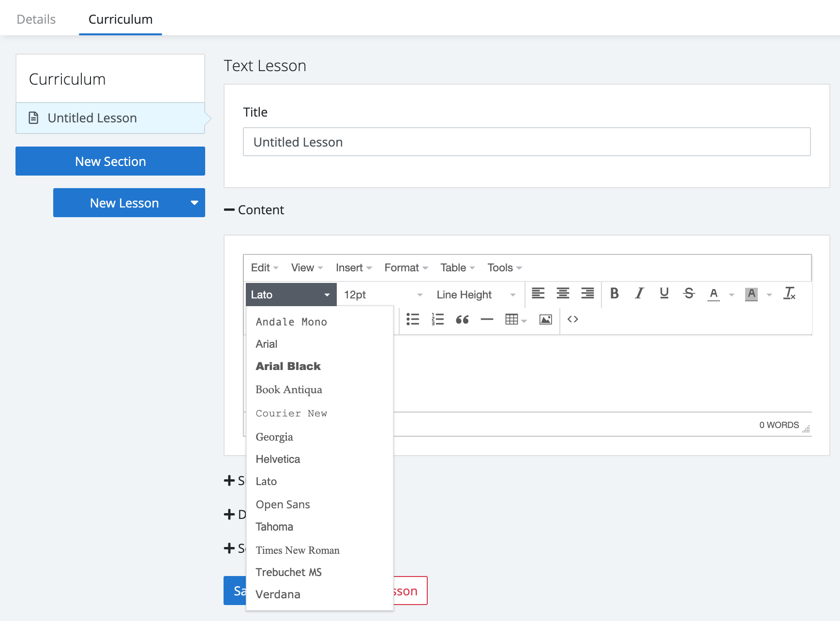Click the New Section button
The width and height of the screenshot is (840, 621).
(x=110, y=162)
